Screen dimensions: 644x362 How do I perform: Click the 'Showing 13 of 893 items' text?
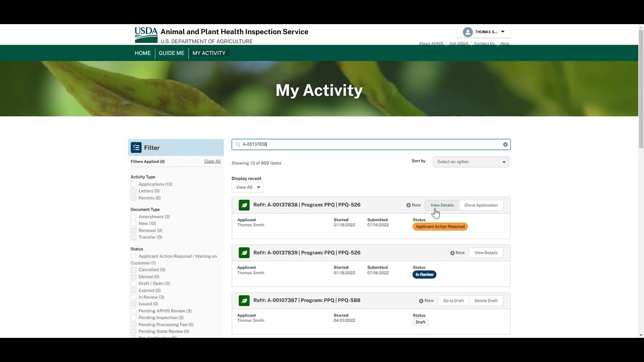257,163
